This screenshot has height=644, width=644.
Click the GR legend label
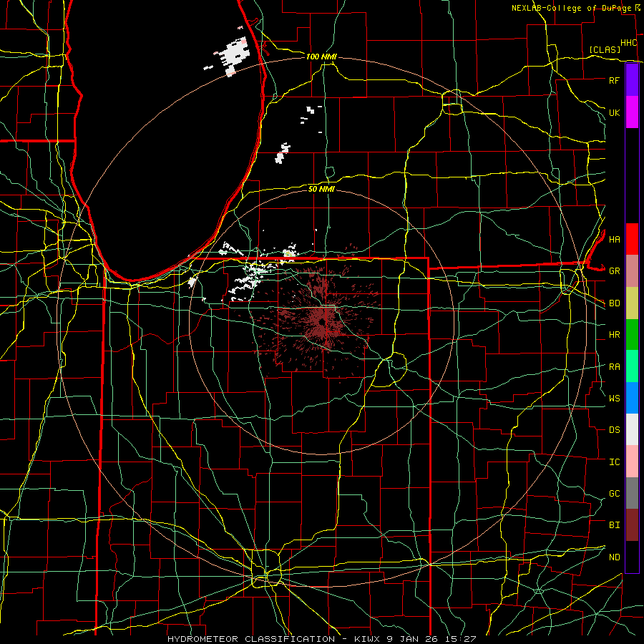coord(614,271)
